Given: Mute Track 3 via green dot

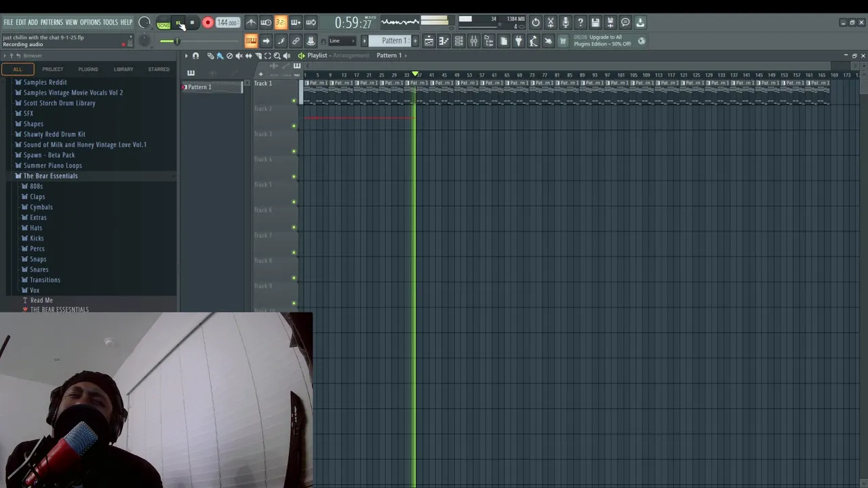Looking at the screenshot, I should point(294,151).
